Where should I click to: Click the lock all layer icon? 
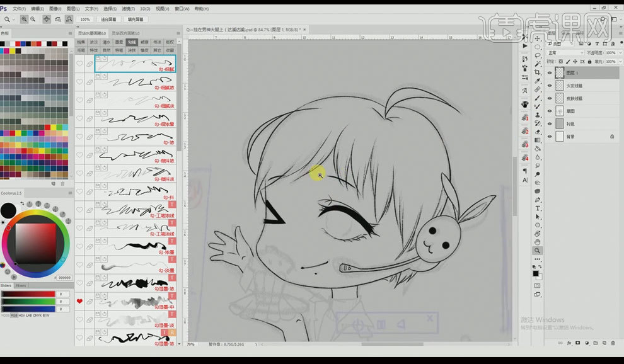589,62
